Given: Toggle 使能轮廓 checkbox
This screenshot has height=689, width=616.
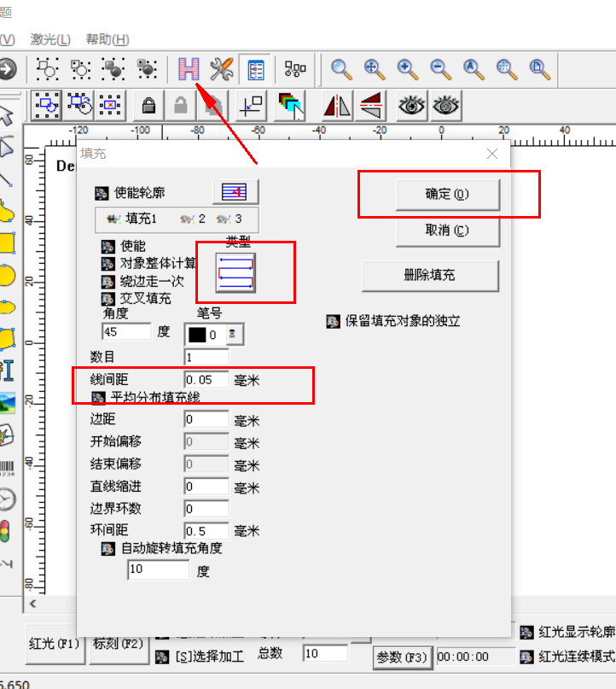Looking at the screenshot, I should [x=102, y=193].
